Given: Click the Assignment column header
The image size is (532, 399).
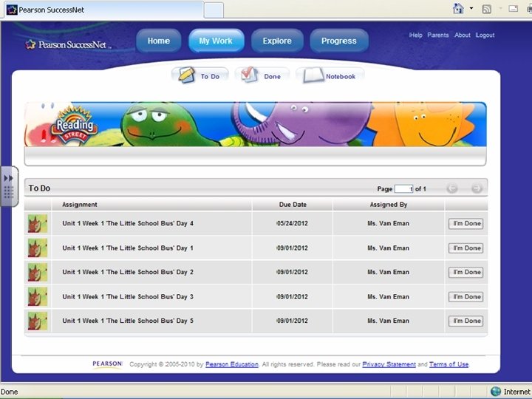Looking at the screenshot, I should pyautogui.click(x=151, y=205).
